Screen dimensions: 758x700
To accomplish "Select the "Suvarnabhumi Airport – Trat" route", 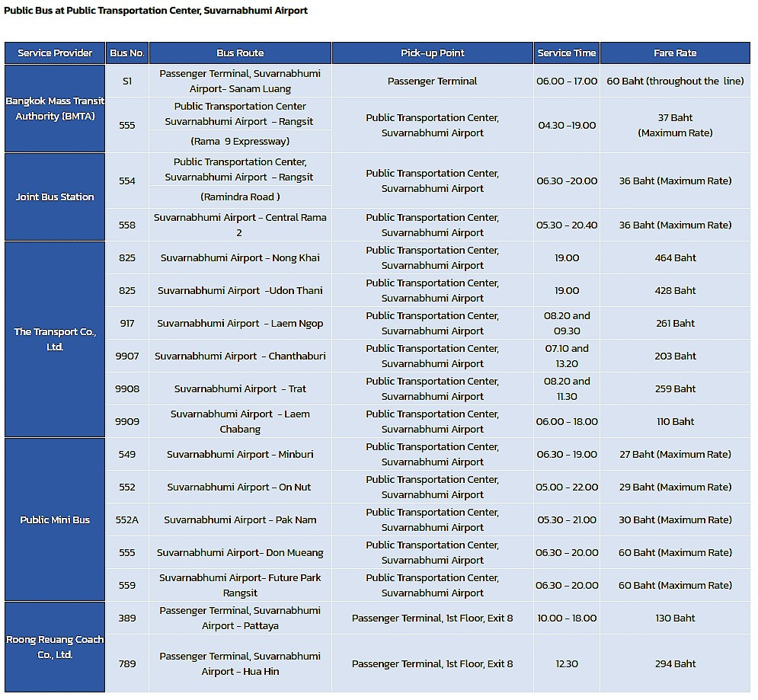I will point(240,389).
